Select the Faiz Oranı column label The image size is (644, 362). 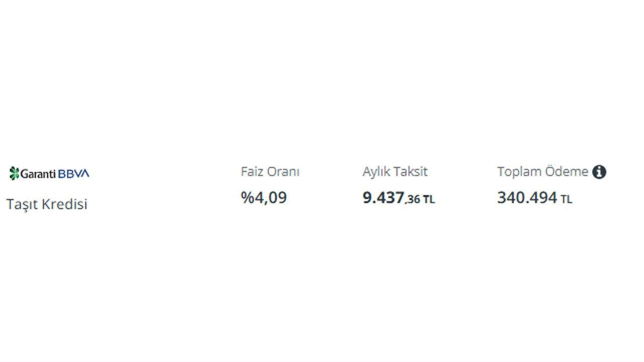270,171
